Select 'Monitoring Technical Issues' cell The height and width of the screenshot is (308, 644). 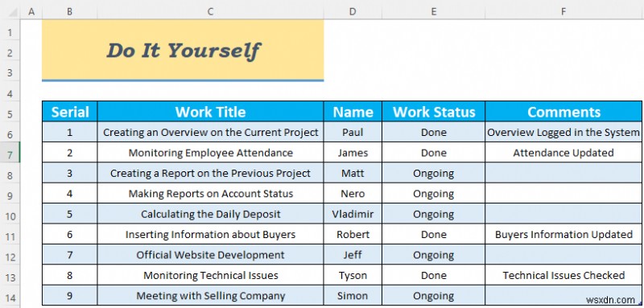click(210, 275)
